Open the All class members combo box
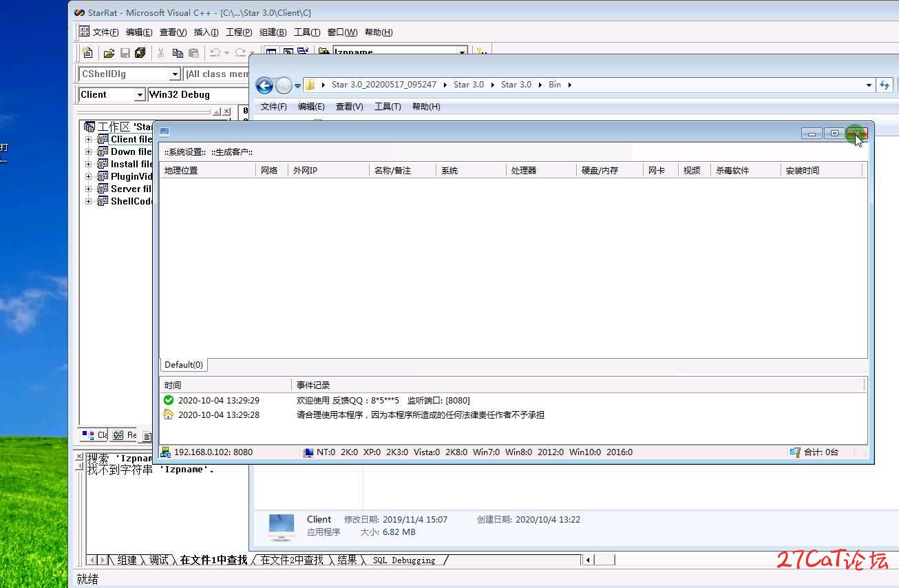This screenshot has width=899, height=588. [218, 74]
